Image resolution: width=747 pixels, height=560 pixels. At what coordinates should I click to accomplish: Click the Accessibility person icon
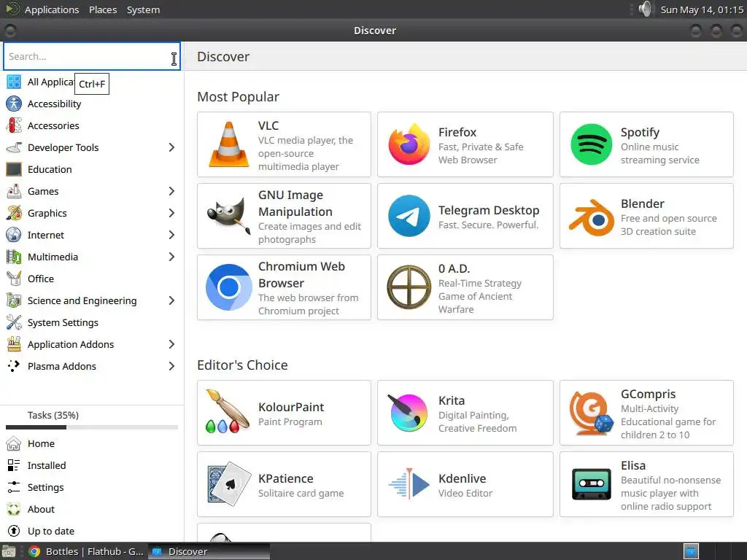click(x=14, y=104)
